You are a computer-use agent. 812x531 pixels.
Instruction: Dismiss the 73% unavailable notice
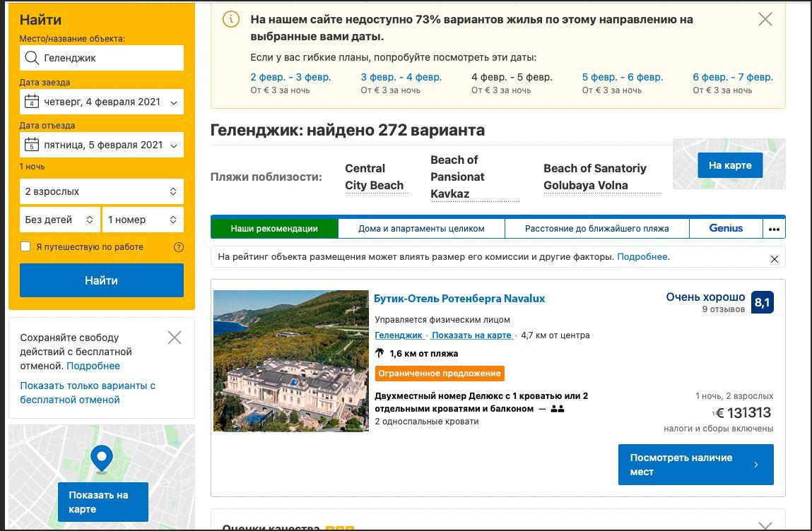[765, 19]
